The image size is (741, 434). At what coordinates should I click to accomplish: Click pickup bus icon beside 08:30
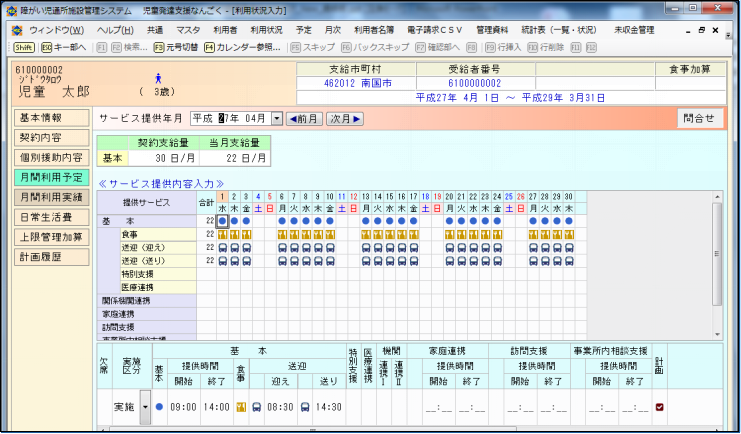pyautogui.click(x=257, y=407)
